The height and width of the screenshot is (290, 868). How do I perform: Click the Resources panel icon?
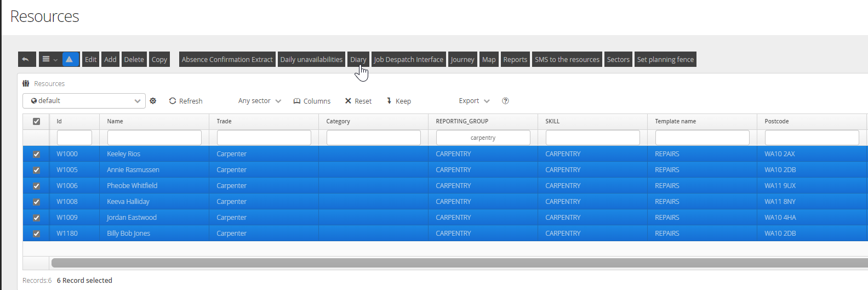point(26,83)
